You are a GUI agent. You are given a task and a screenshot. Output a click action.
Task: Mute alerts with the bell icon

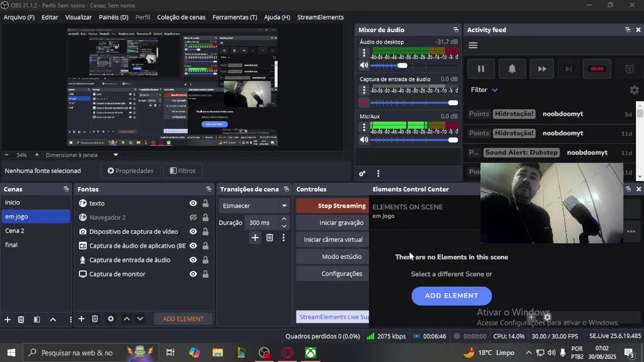click(x=512, y=69)
